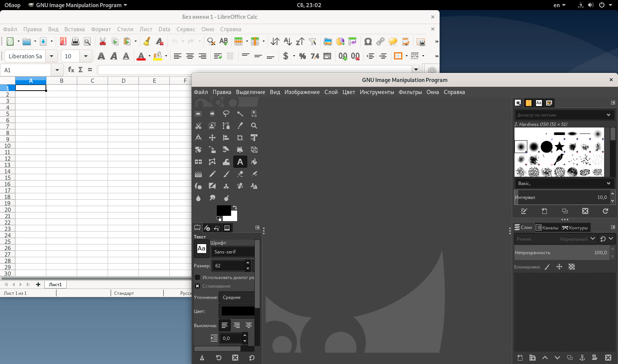This screenshot has height=364, width=618.
Task: Open the Basic brush tag dropdown
Action: 563,183
